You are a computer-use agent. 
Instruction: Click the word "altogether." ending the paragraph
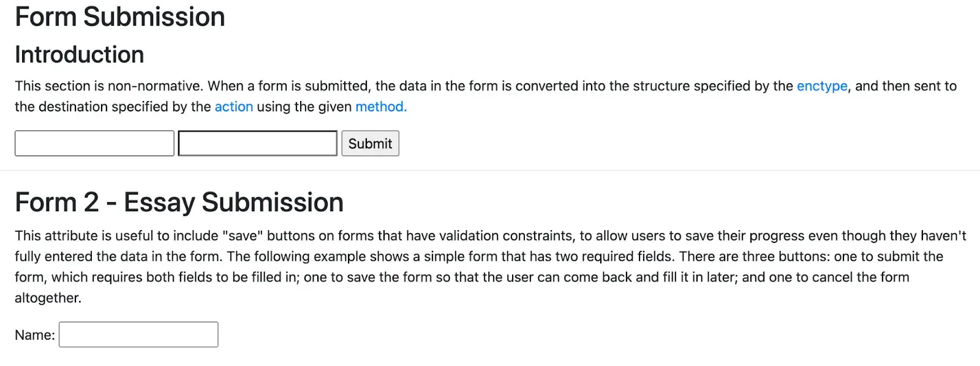(x=48, y=298)
